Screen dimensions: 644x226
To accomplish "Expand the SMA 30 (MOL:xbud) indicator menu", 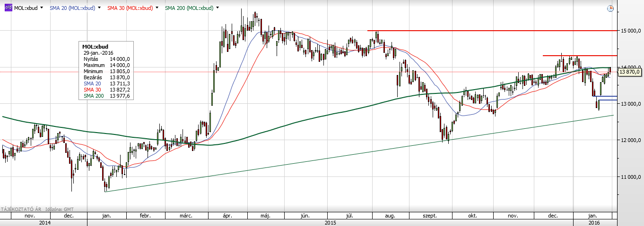I will pyautogui.click(x=157, y=8).
